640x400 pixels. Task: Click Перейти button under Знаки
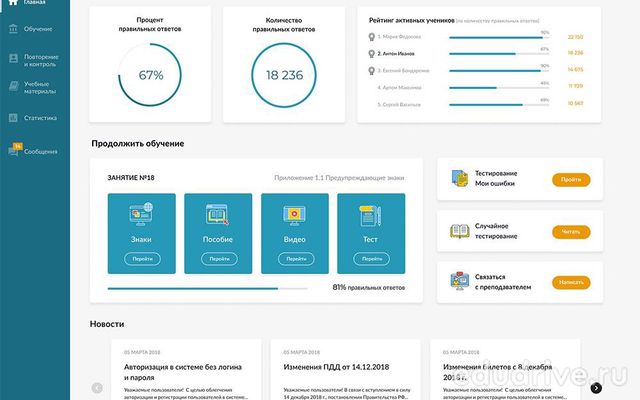[x=141, y=258]
